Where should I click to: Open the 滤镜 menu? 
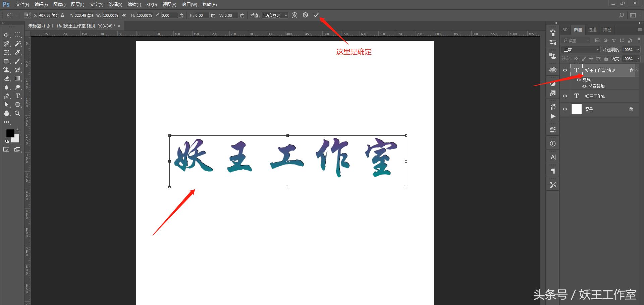click(134, 4)
